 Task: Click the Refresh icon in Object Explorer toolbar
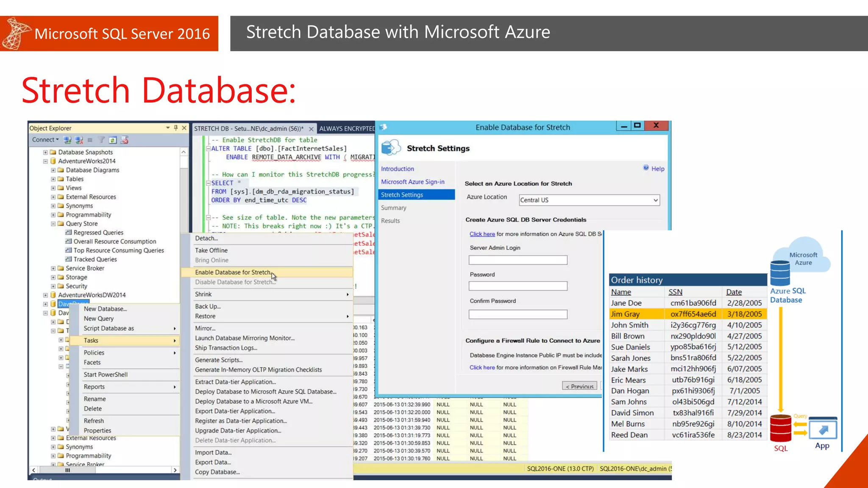click(112, 140)
